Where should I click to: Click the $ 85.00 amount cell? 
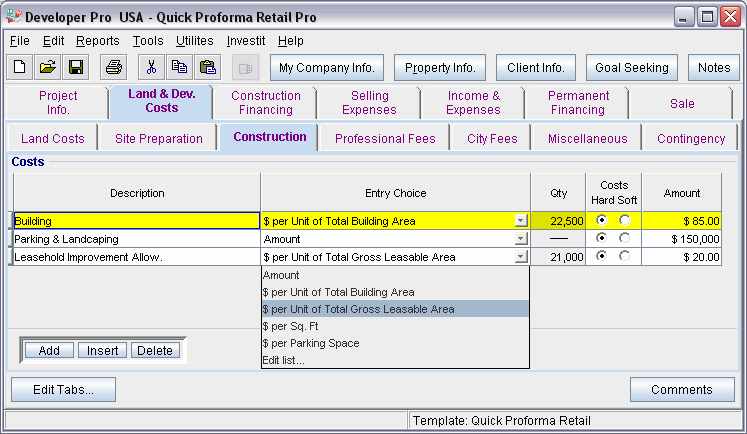click(681, 221)
